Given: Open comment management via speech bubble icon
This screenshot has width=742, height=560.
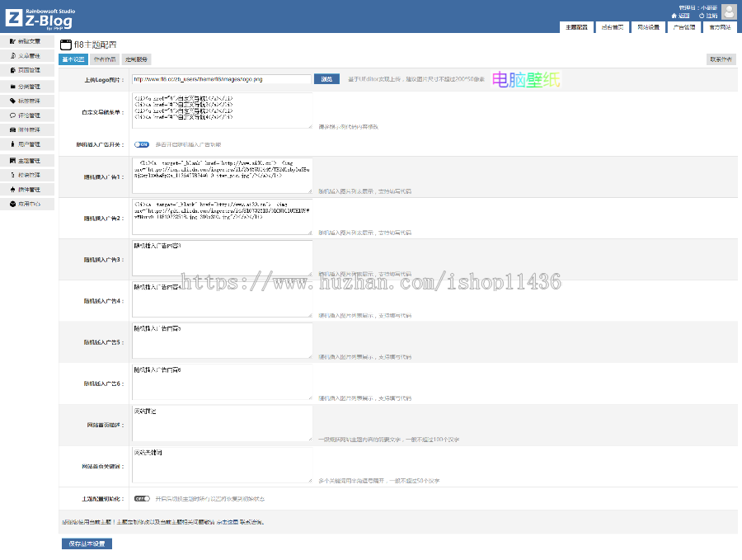Looking at the screenshot, I should 12,115.
